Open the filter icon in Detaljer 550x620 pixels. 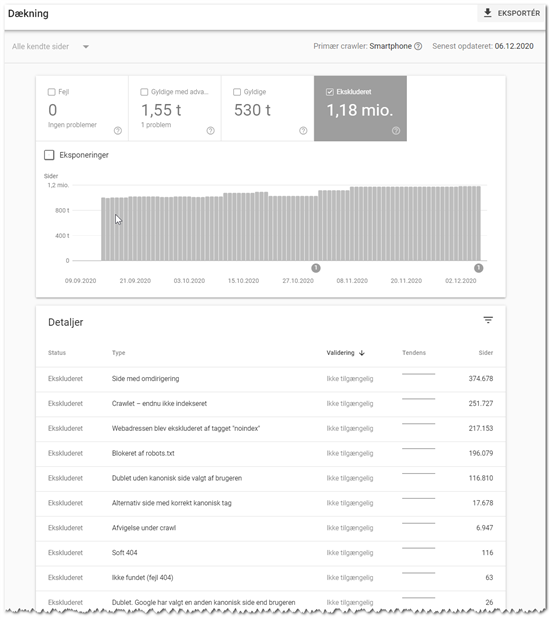[x=488, y=320]
